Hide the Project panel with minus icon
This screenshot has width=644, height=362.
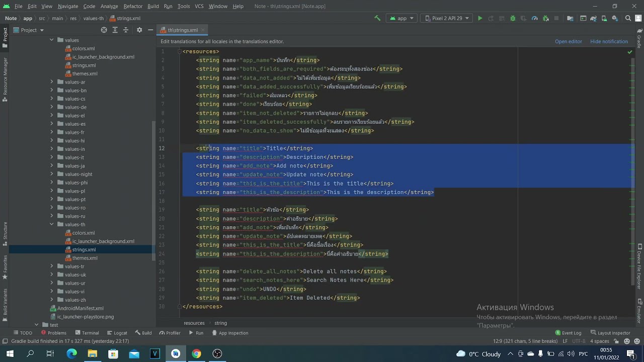click(150, 30)
